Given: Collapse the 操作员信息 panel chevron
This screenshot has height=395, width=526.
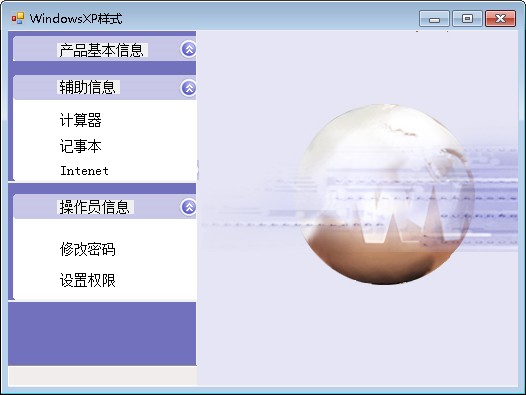Looking at the screenshot, I should [189, 207].
